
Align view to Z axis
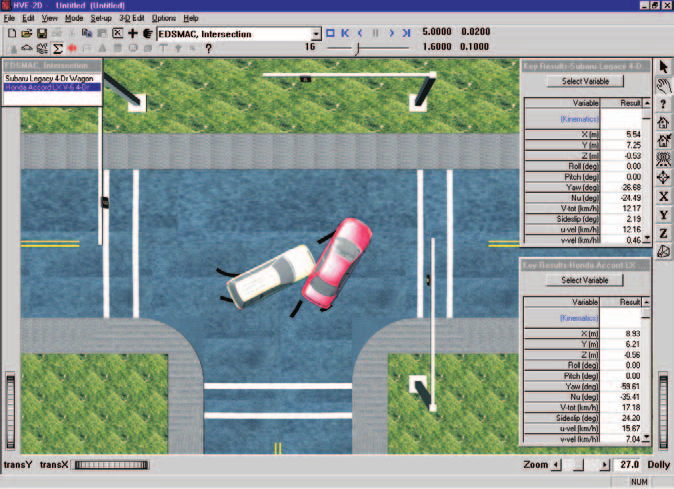(663, 233)
